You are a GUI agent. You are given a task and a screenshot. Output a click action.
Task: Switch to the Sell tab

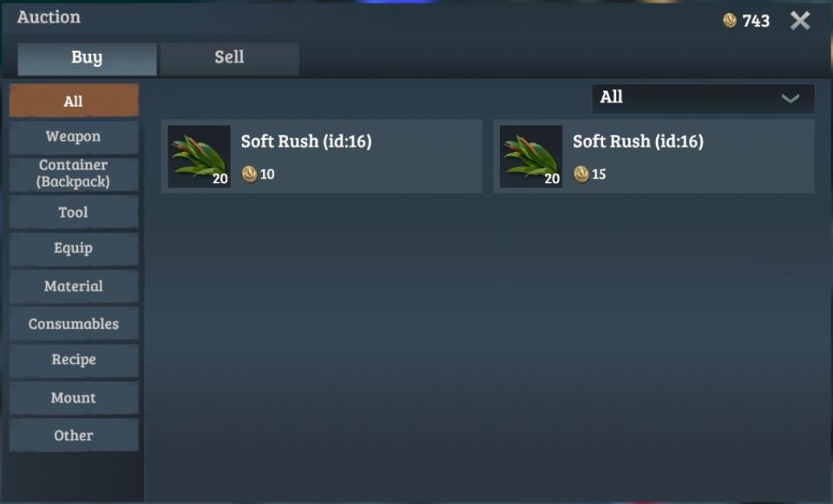(229, 58)
